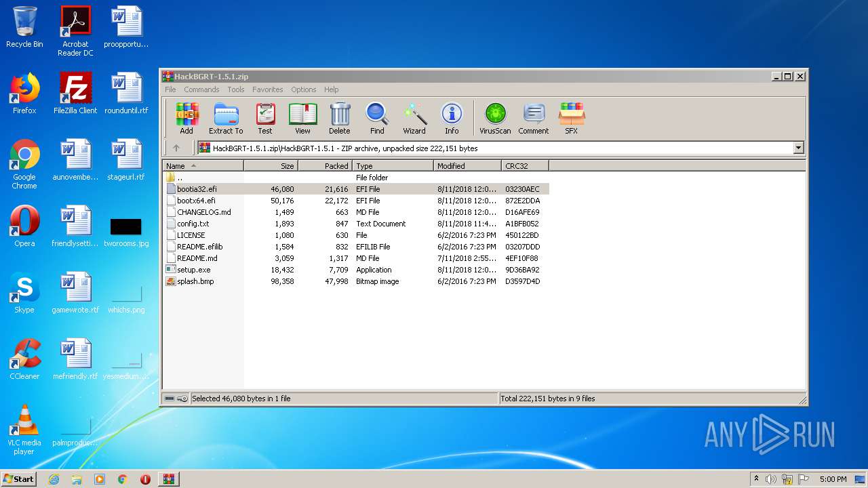This screenshot has height=488, width=868.
Task: Open the Options menu
Action: [304, 89]
